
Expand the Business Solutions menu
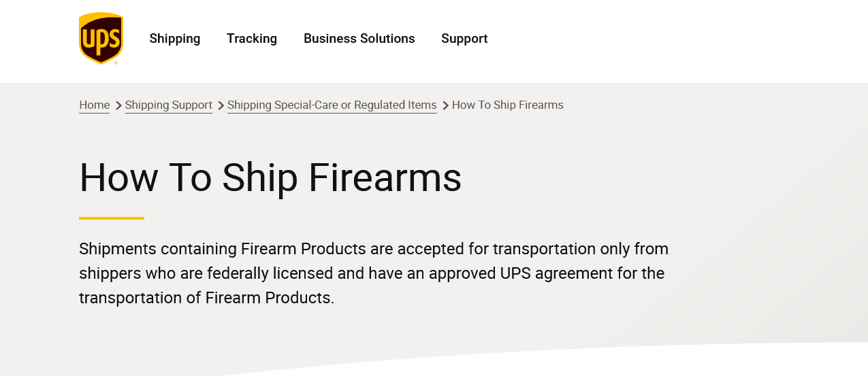[x=359, y=39]
